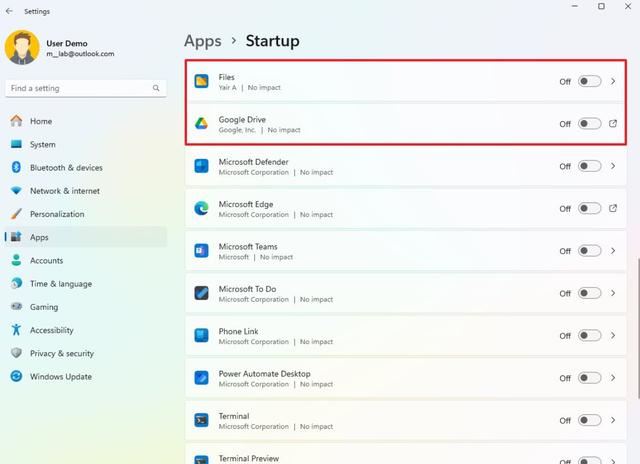Click the Phone Link app icon
The width and height of the screenshot is (640, 464).
tap(201, 336)
